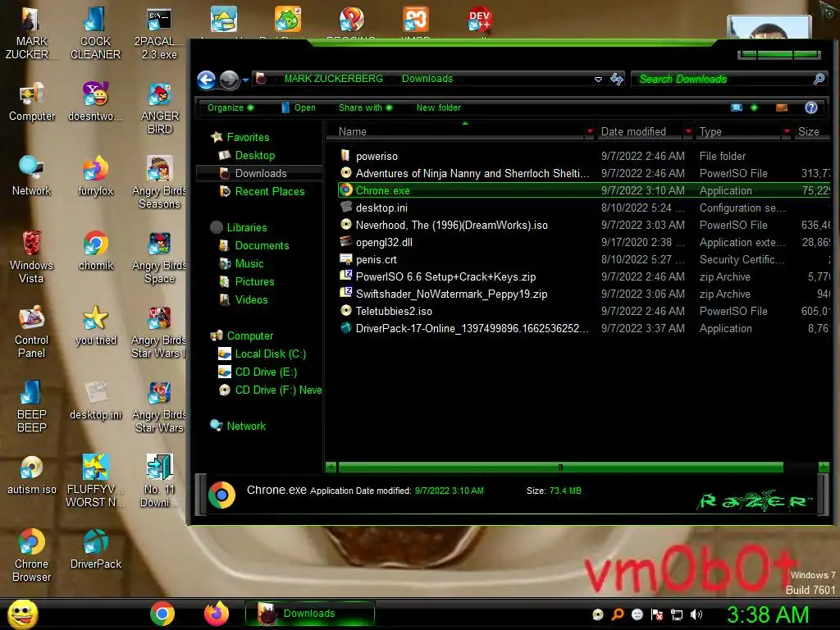Launch Firefox from the taskbar
Image resolution: width=840 pixels, height=630 pixels.
pyautogui.click(x=217, y=614)
